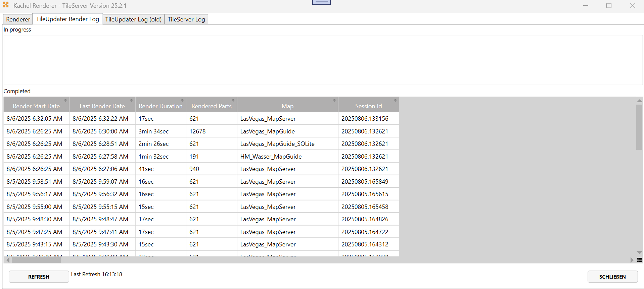Click the REFRESH button
644x289 pixels.
[x=39, y=277]
